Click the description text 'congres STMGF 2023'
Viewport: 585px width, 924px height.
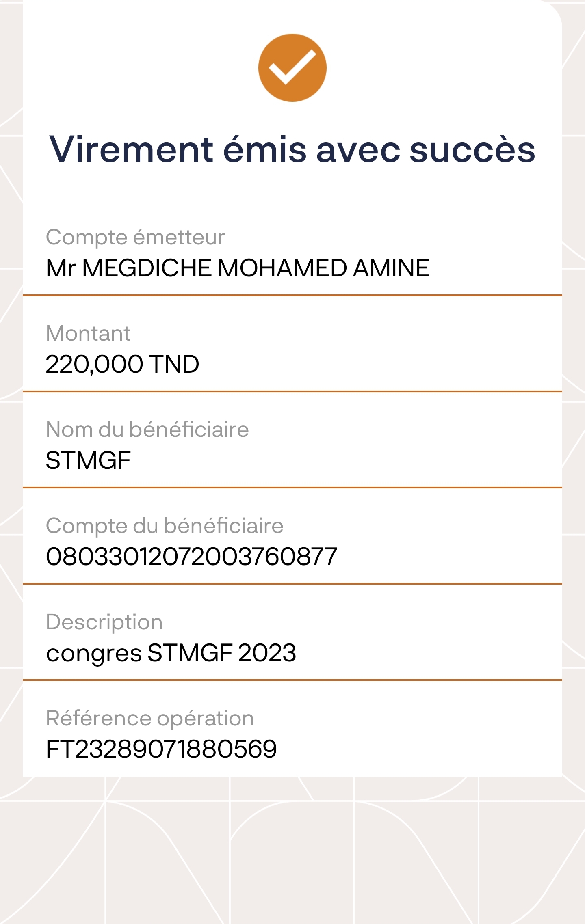click(x=171, y=653)
